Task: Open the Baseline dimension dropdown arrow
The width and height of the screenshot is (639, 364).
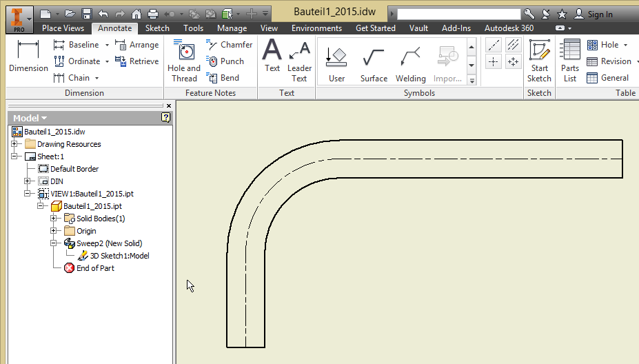Action: pyautogui.click(x=107, y=45)
